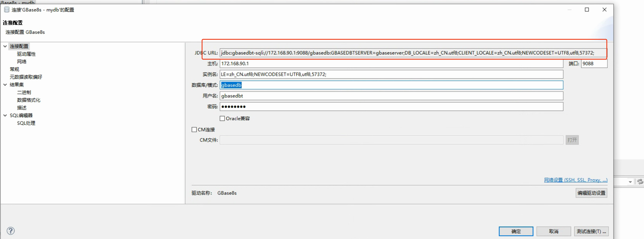
Task: Focus the 主机 host input field
Action: (x=391, y=64)
